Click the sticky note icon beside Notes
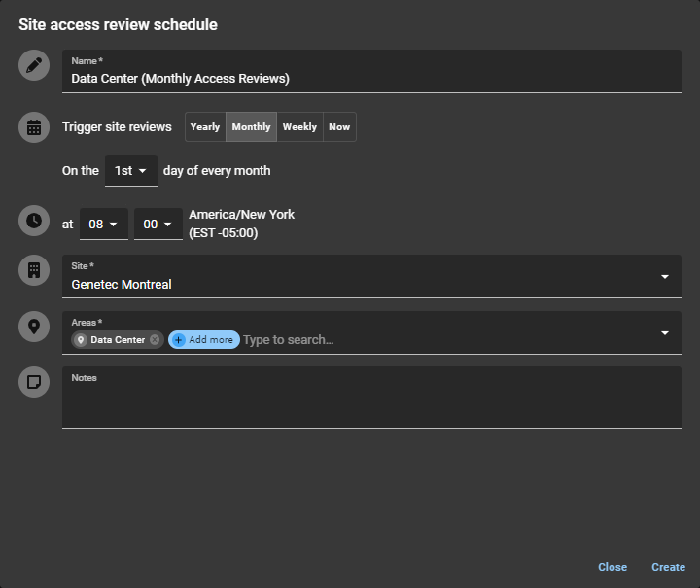 [34, 382]
